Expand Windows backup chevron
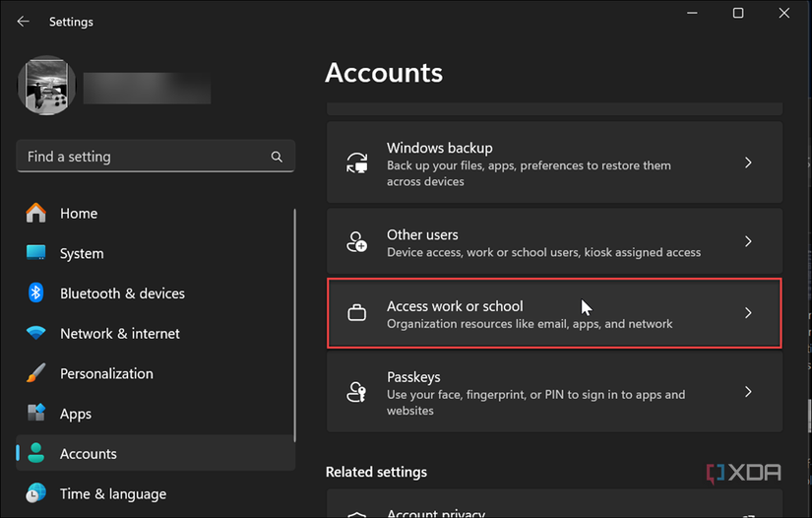The width and height of the screenshot is (812, 518). [x=748, y=162]
